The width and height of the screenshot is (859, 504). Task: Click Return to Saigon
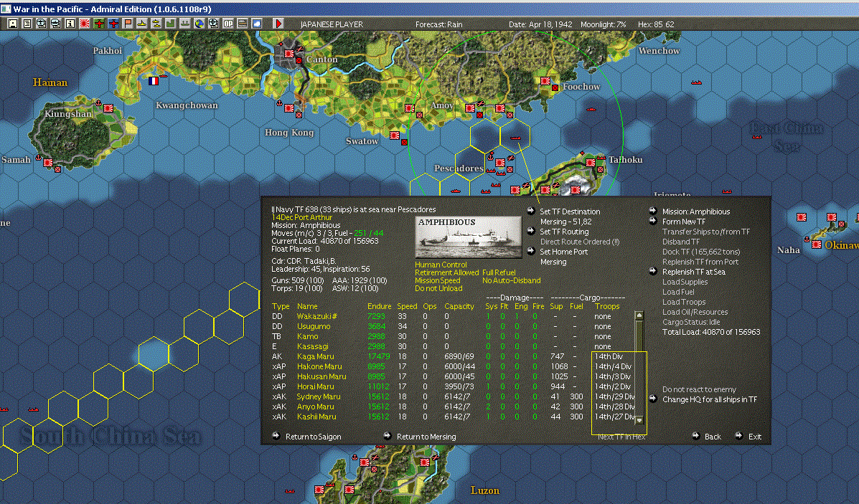pos(313,437)
